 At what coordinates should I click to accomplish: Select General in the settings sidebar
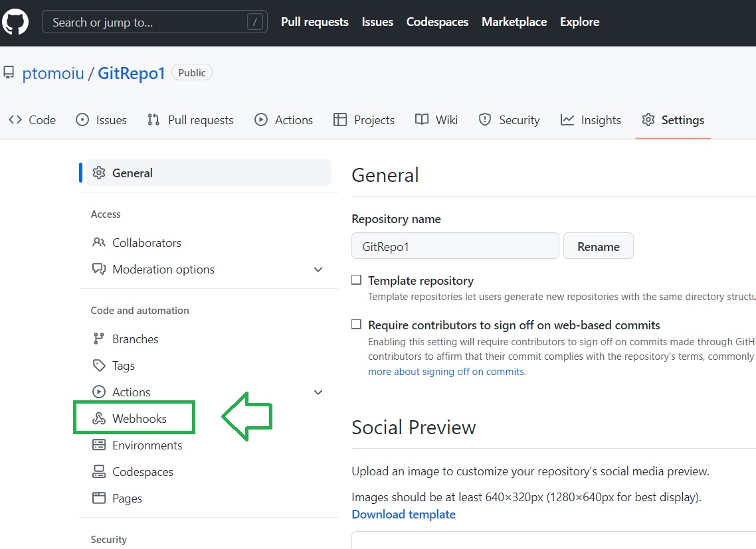(209, 173)
